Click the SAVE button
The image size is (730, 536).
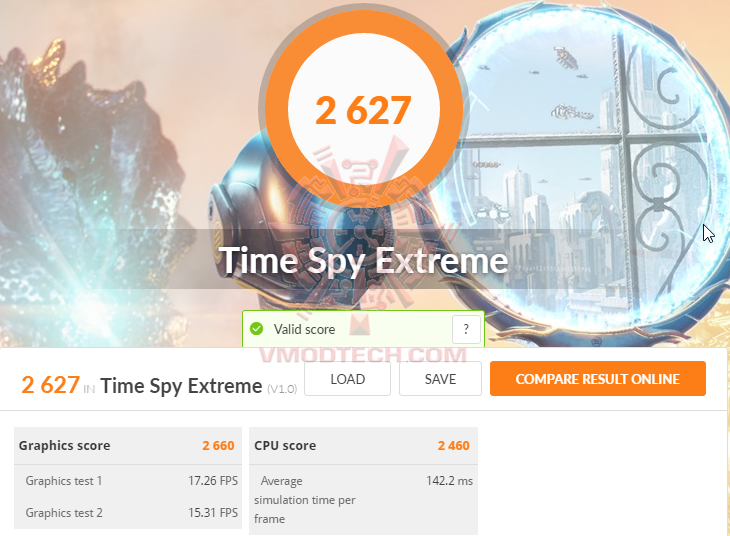(x=440, y=379)
